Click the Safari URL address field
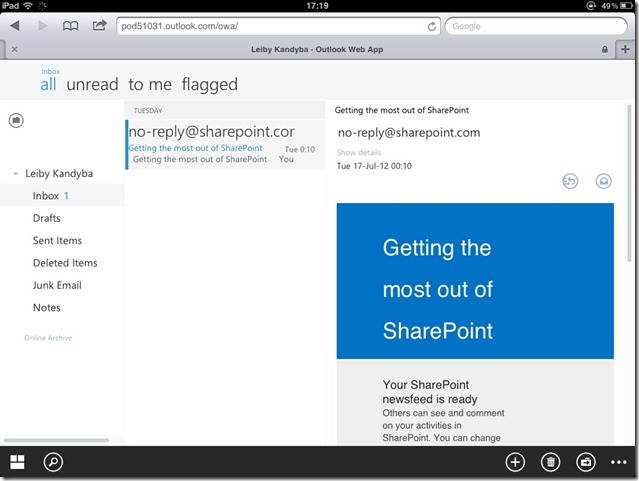This screenshot has width=639, height=481. (278, 26)
